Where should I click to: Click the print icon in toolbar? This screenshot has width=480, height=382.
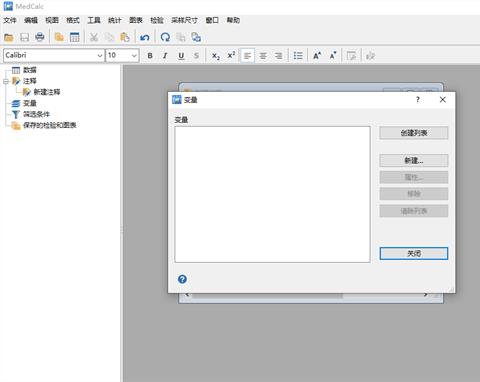tap(40, 37)
